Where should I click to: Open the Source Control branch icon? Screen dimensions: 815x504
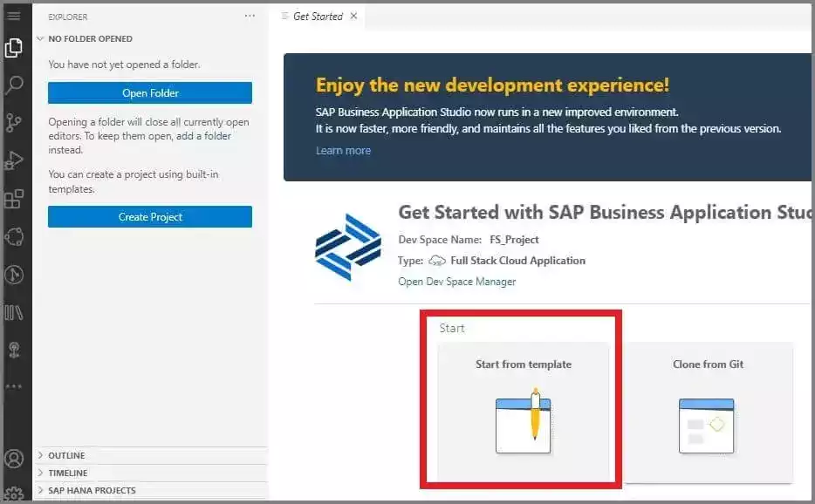[x=13, y=123]
